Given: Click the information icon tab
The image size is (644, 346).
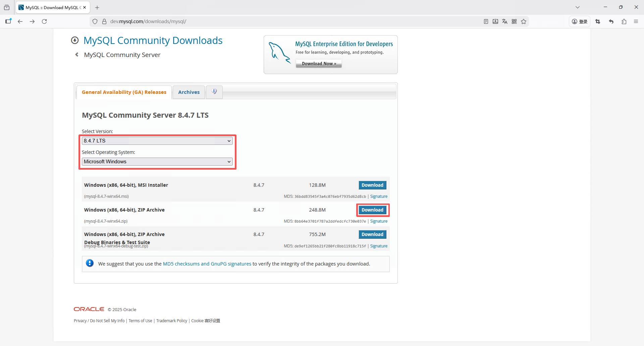Looking at the screenshot, I should coord(214,92).
